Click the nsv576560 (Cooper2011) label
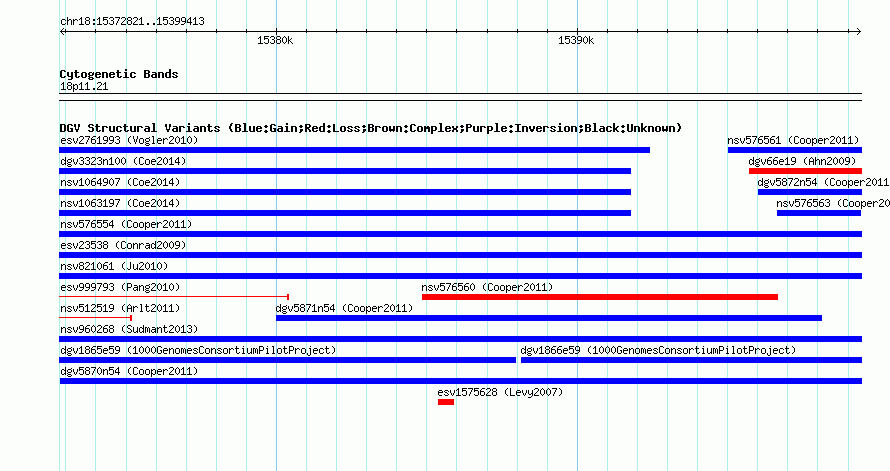Screen dimensions: 890x471 click(x=487, y=287)
